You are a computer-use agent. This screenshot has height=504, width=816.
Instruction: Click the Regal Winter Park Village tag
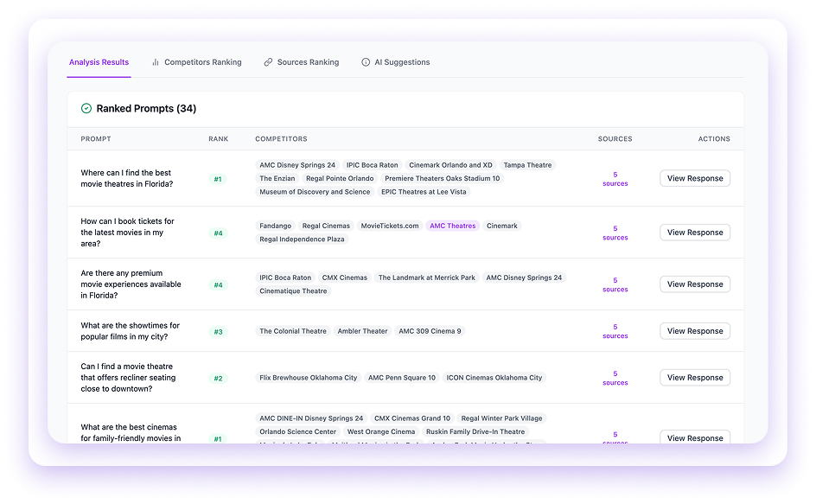click(x=501, y=418)
